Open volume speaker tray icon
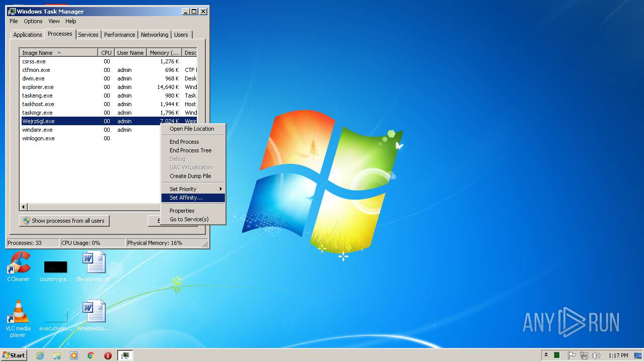Viewport: 644px width, 362px height. pos(596,355)
